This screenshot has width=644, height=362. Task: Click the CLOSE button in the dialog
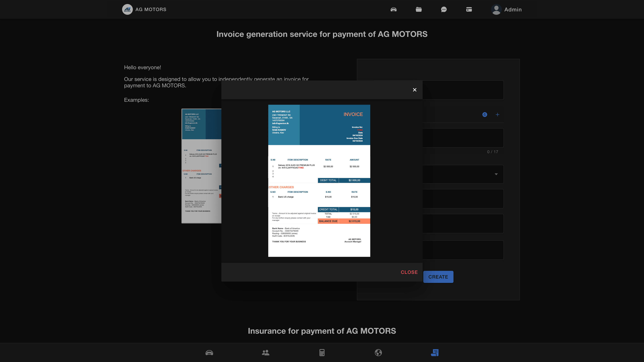pyautogui.click(x=409, y=272)
